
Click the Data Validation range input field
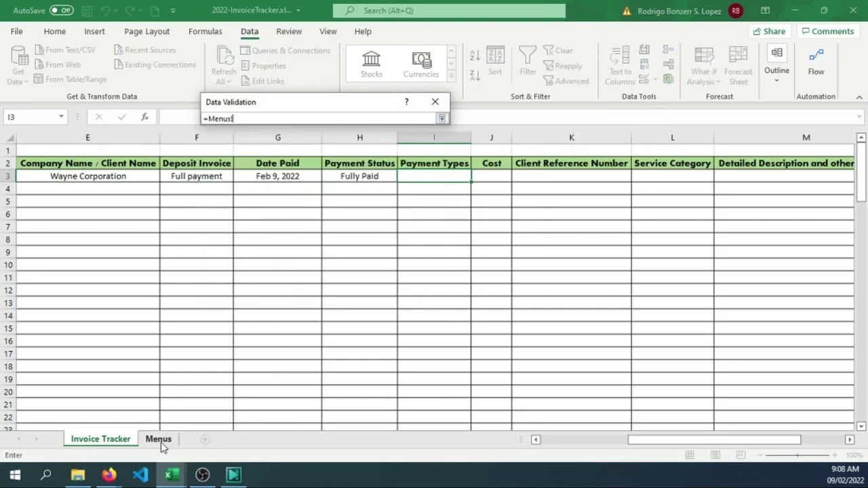click(x=319, y=119)
